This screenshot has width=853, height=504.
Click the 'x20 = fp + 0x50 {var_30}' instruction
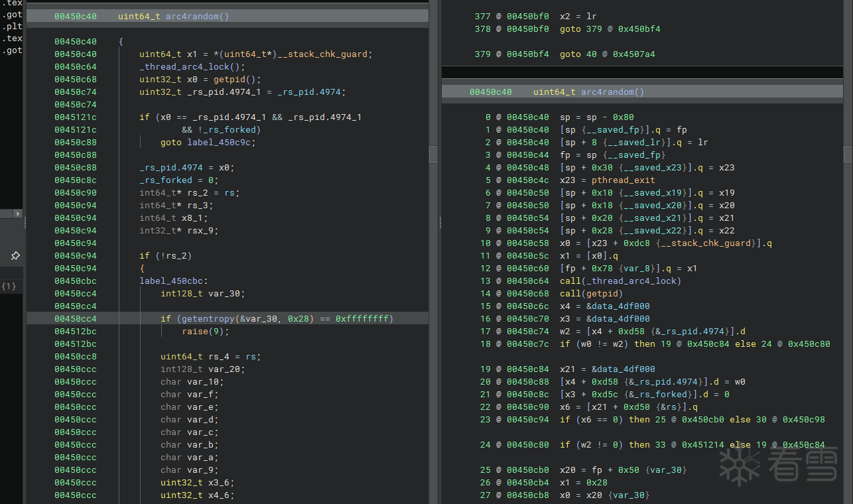pos(623,470)
